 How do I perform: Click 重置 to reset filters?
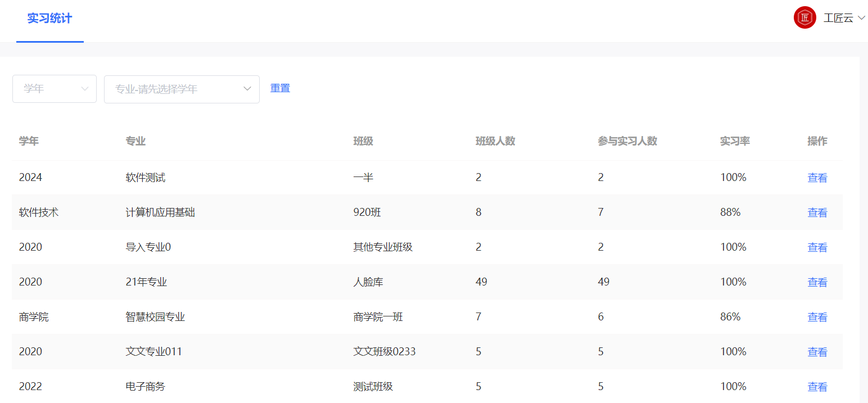coord(280,88)
